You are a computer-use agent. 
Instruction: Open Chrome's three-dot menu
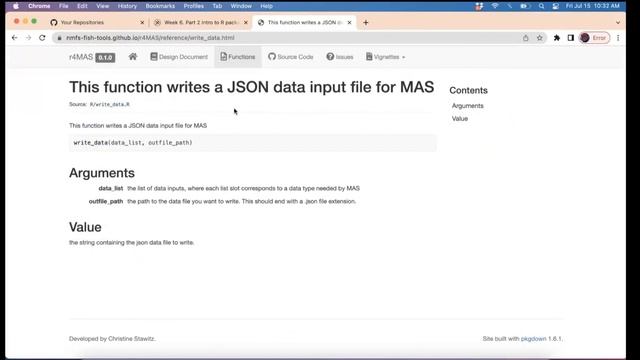pyautogui.click(x=618, y=38)
